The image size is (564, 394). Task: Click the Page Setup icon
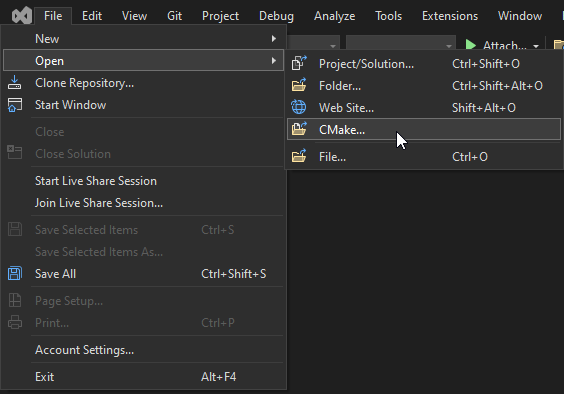15,300
